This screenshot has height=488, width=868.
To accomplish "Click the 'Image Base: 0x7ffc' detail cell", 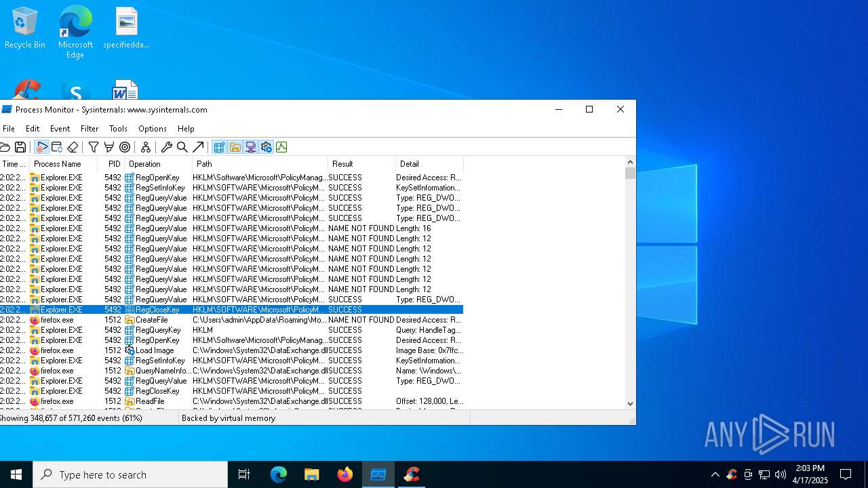I will click(430, 350).
